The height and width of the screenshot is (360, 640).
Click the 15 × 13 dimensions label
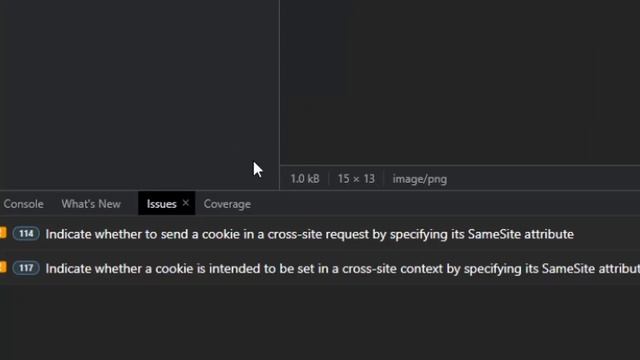[356, 179]
